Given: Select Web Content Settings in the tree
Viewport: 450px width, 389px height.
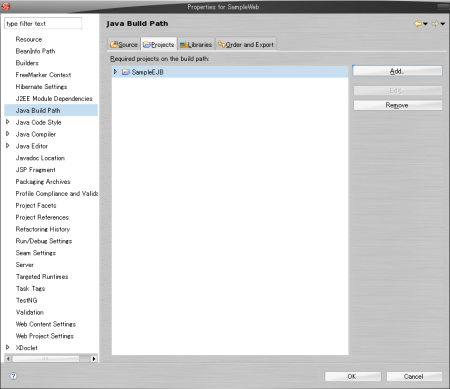Looking at the screenshot, I should [46, 324].
